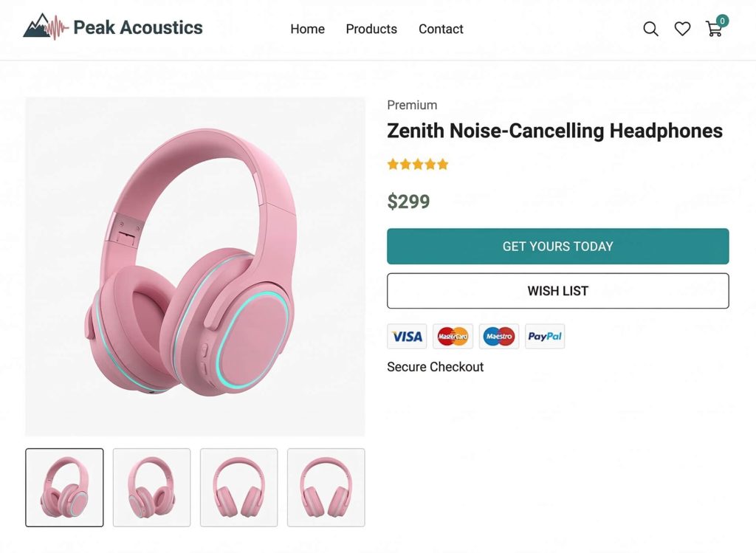
Task: Open the Contact menu item
Action: tap(441, 30)
